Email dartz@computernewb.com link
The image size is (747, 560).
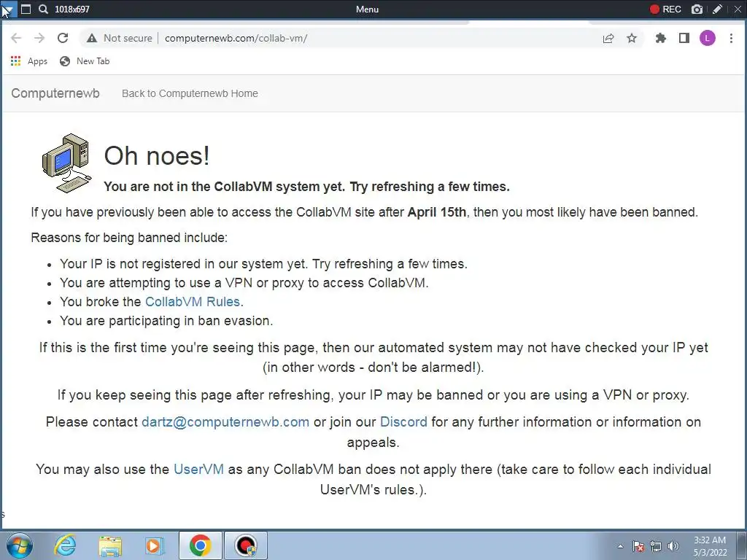pyautogui.click(x=225, y=422)
